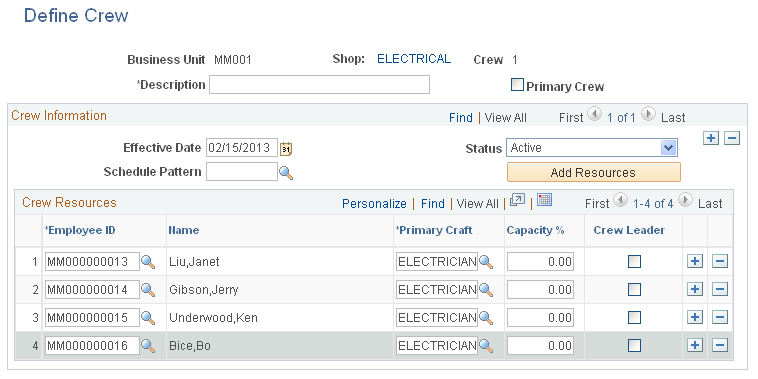Add a row after Gibson,Jerry
Screen dimensions: 758x379
[x=695, y=290]
